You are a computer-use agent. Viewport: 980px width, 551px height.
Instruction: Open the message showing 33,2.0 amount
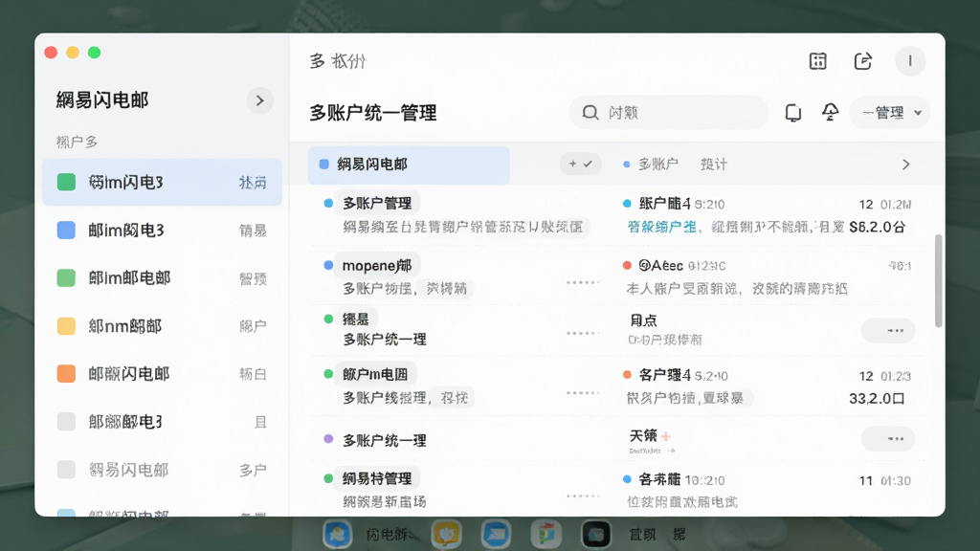[x=768, y=386]
